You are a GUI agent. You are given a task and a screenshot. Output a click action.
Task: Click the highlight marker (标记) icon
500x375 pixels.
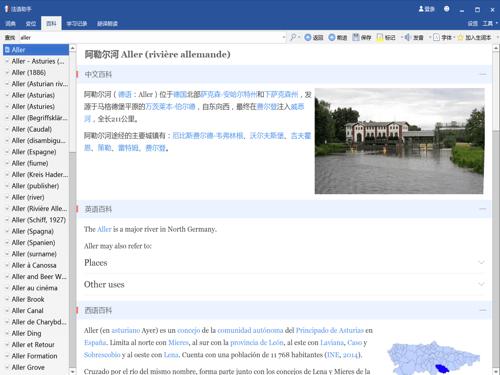(380, 37)
